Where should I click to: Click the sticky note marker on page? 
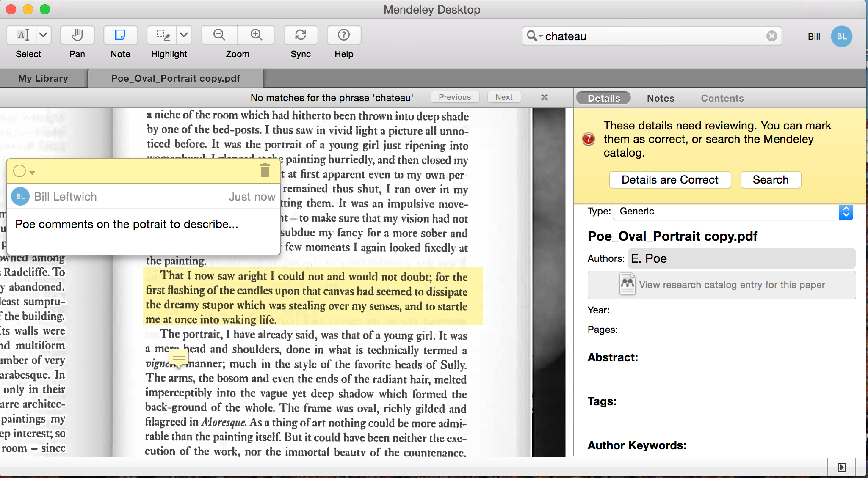(x=179, y=358)
